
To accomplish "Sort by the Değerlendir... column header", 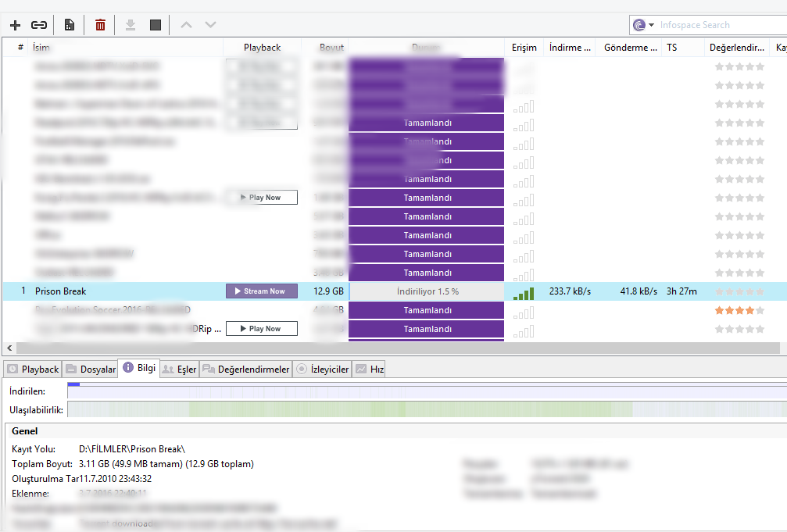I will (x=737, y=47).
